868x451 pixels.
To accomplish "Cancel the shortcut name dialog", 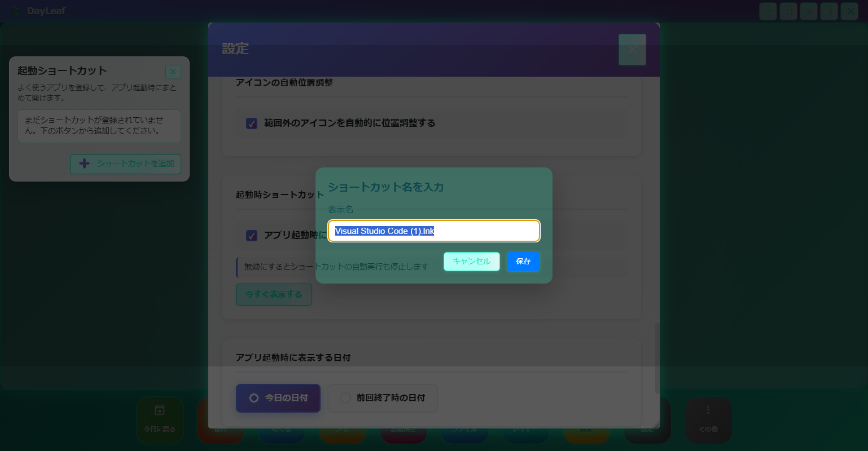I will coord(471,262).
